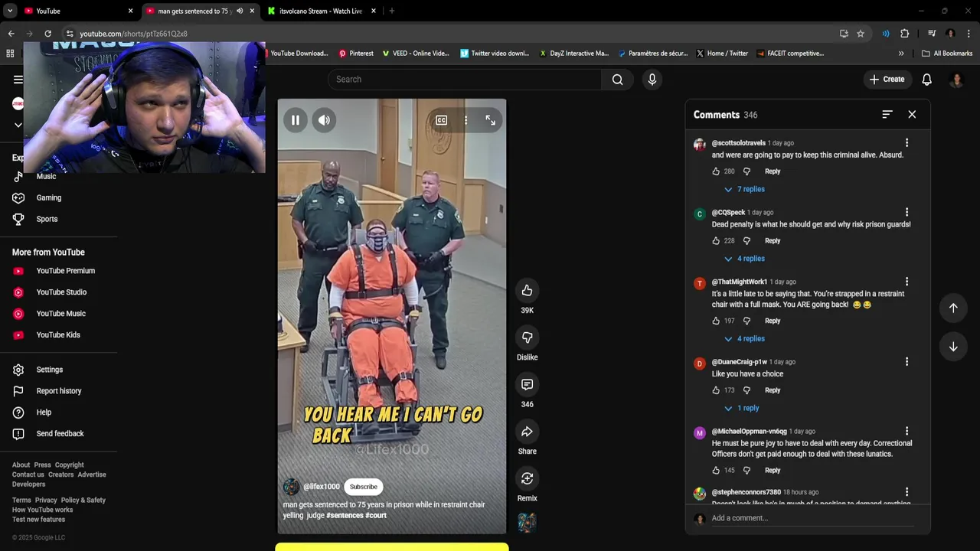Like the Short with 39K likes

click(527, 290)
